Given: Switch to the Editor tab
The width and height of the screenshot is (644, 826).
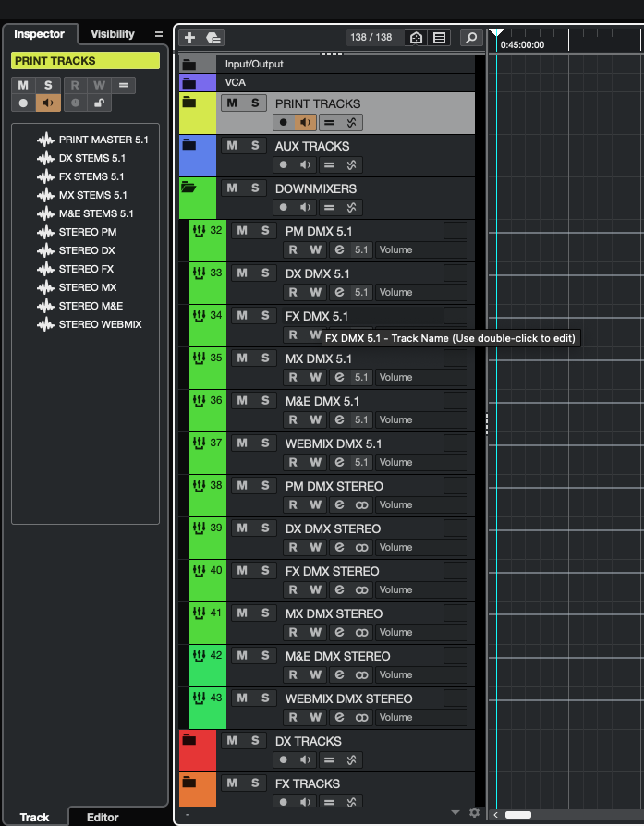Looking at the screenshot, I should pos(103,817).
